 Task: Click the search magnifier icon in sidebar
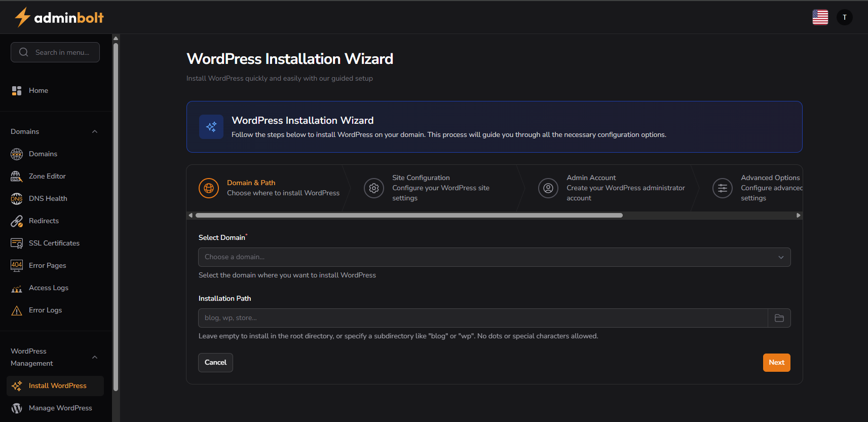click(x=23, y=52)
